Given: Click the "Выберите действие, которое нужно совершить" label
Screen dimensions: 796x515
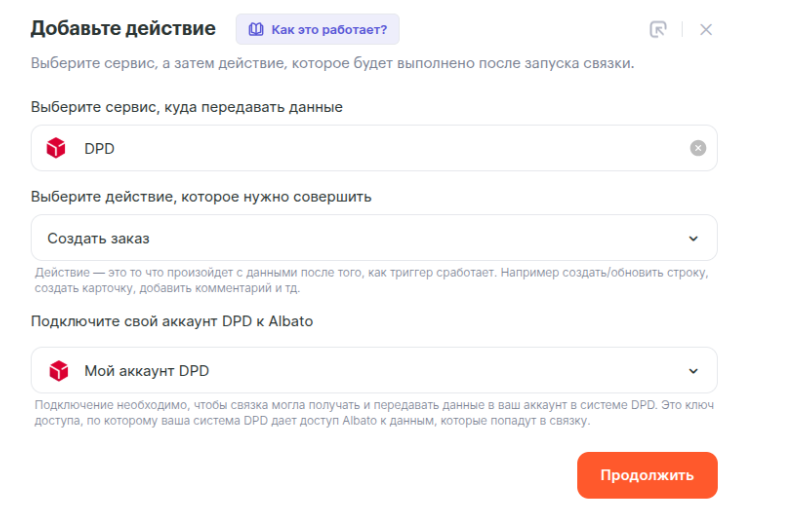Looking at the screenshot, I should coord(201,197).
